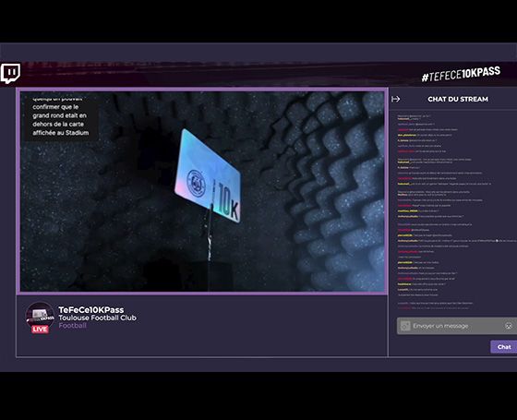Click the red LIVE badge
Viewport: 517px width, 420px height.
tap(40, 329)
